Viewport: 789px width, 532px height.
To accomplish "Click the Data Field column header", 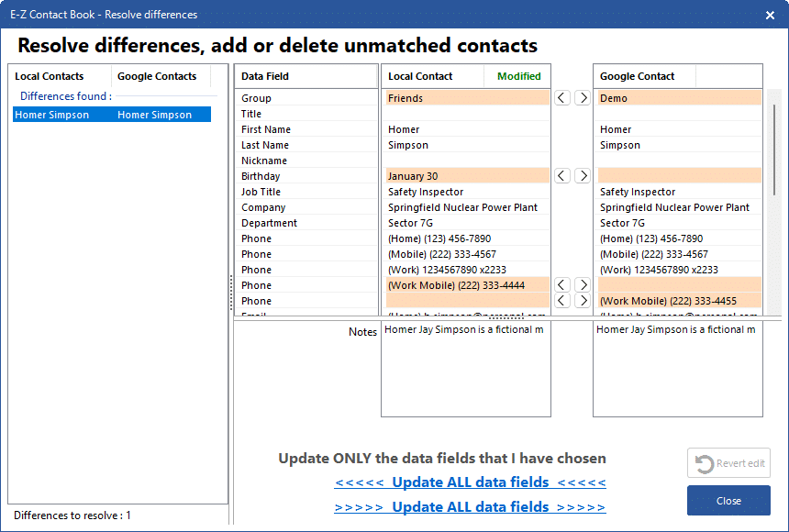I will click(x=306, y=76).
